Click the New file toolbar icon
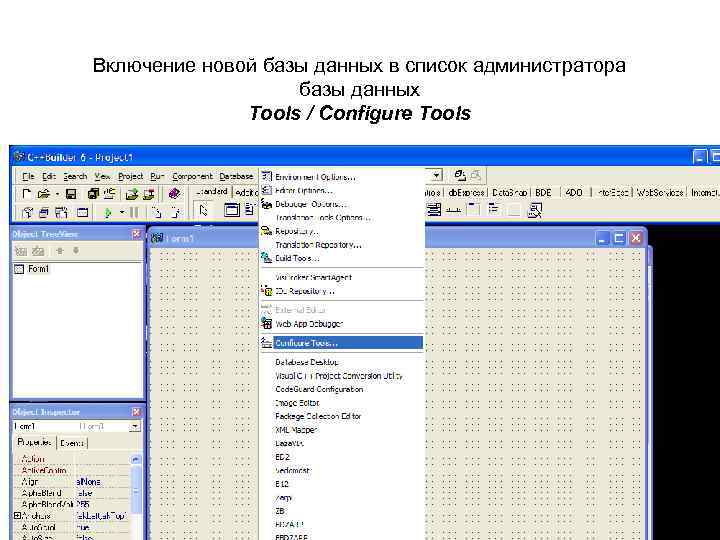 (27, 194)
